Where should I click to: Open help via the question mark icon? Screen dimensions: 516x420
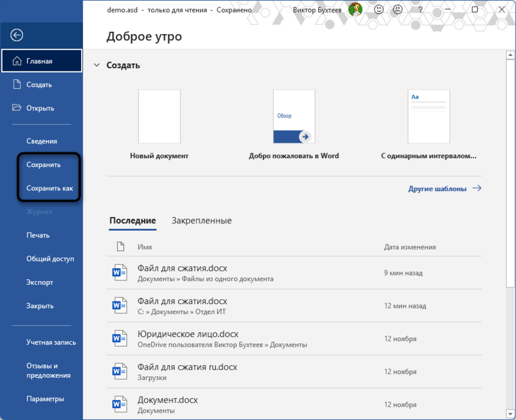tap(420, 9)
